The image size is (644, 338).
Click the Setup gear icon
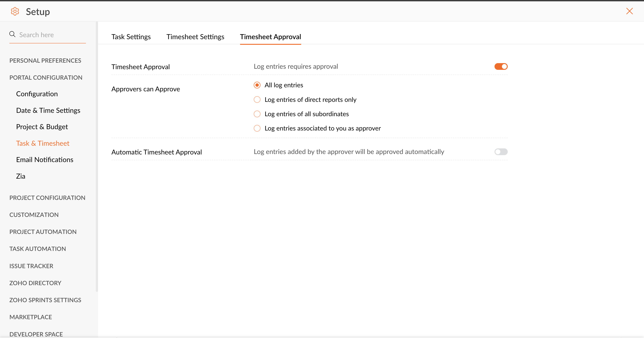(x=15, y=11)
